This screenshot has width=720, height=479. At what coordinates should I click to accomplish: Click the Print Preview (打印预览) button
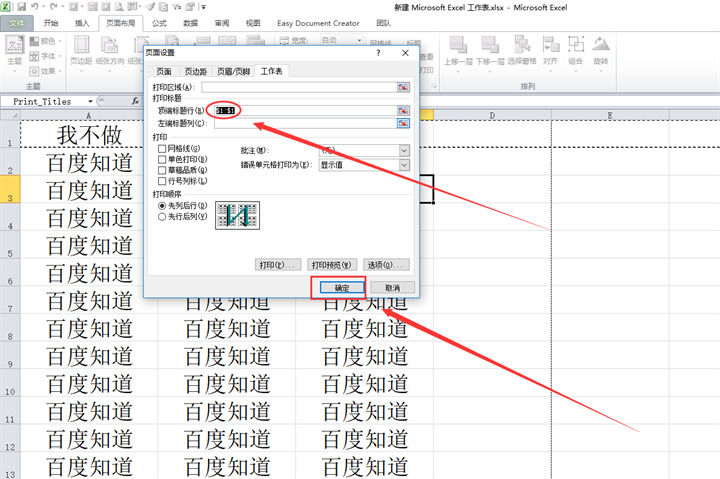click(332, 265)
